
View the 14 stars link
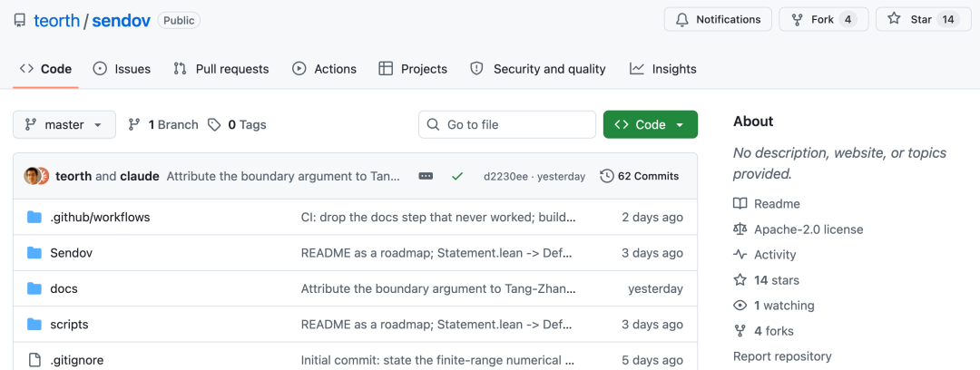pos(766,280)
